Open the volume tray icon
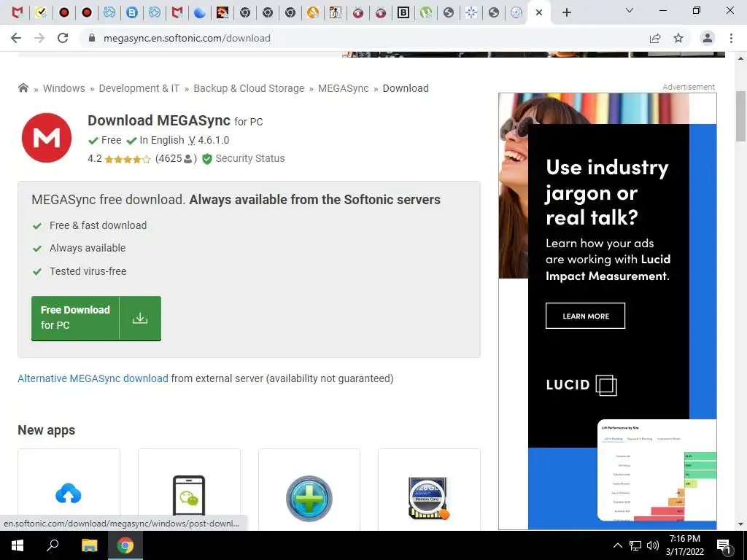This screenshot has width=747, height=560. pos(653,545)
